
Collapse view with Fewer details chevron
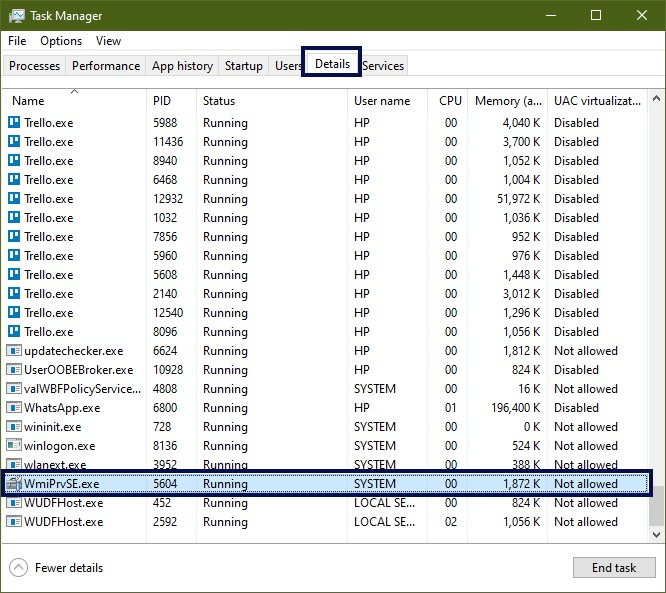click(18, 568)
